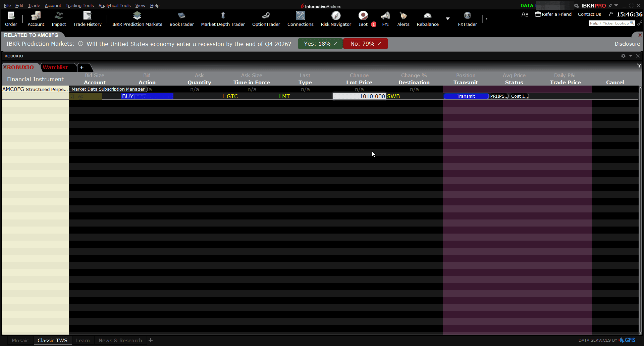This screenshot has height=346, width=644.
Task: Open Trade History from toolbar
Action: (87, 19)
